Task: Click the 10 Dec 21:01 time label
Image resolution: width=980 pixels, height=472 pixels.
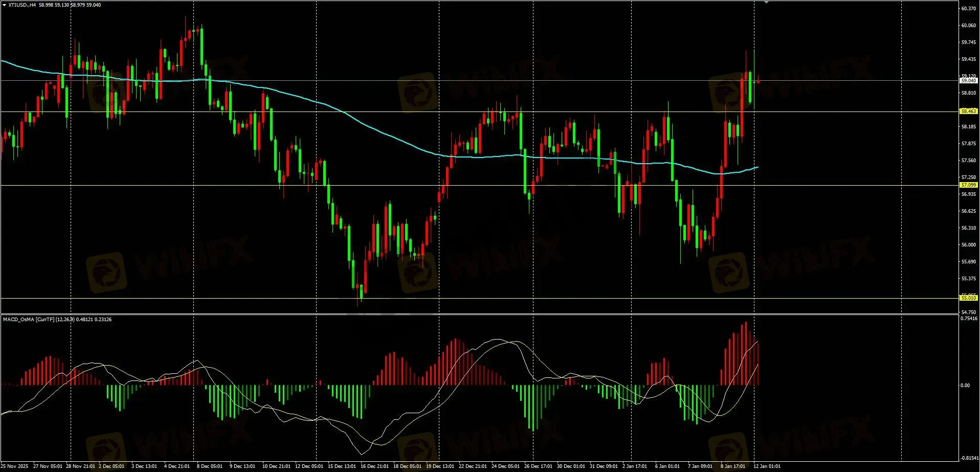Action: point(277,466)
